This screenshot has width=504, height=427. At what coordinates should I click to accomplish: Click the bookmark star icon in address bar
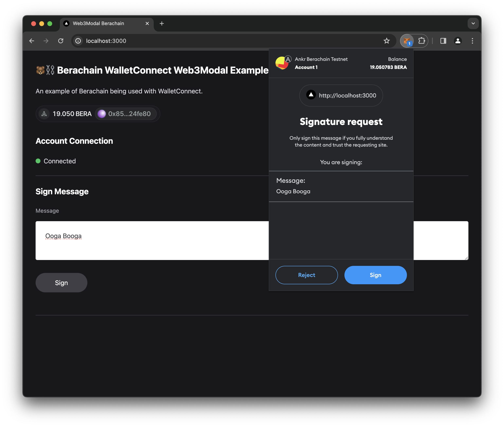(386, 41)
